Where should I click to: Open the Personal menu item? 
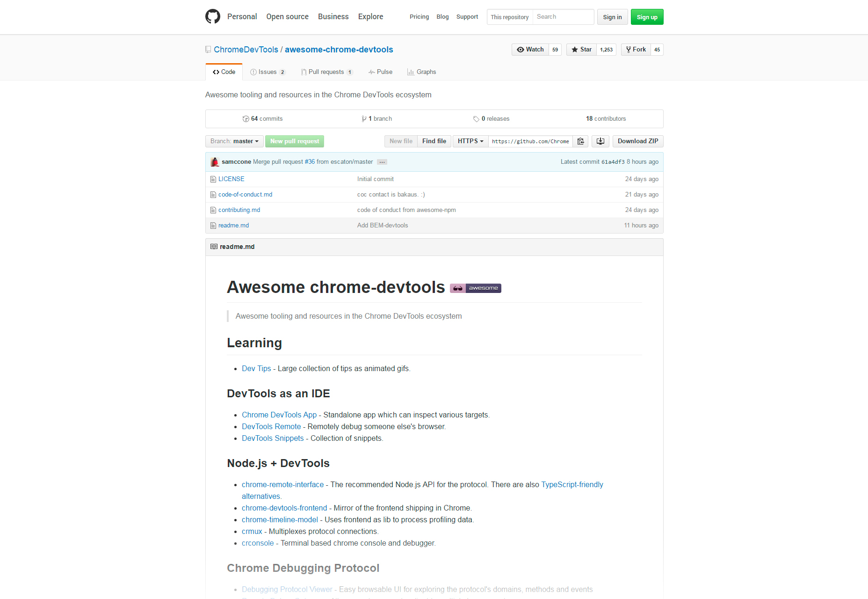pyautogui.click(x=242, y=17)
